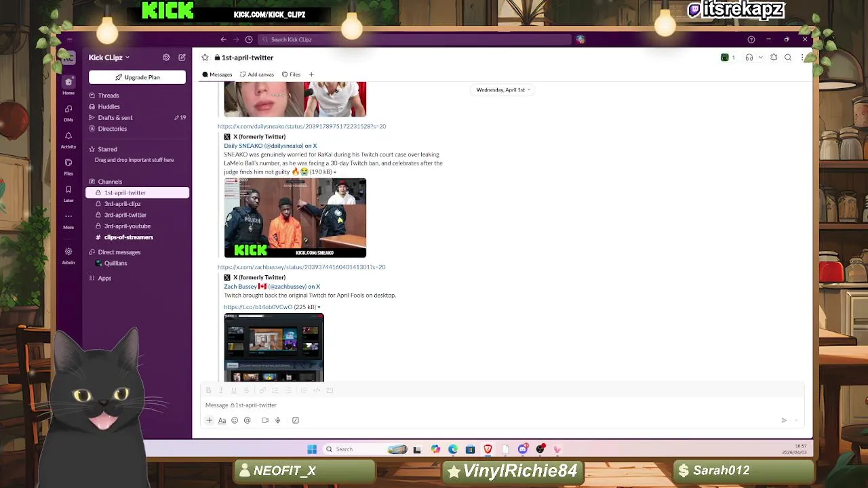Image resolution: width=868 pixels, height=488 pixels.
Task: Click the Add canvas tab
Action: click(x=257, y=75)
